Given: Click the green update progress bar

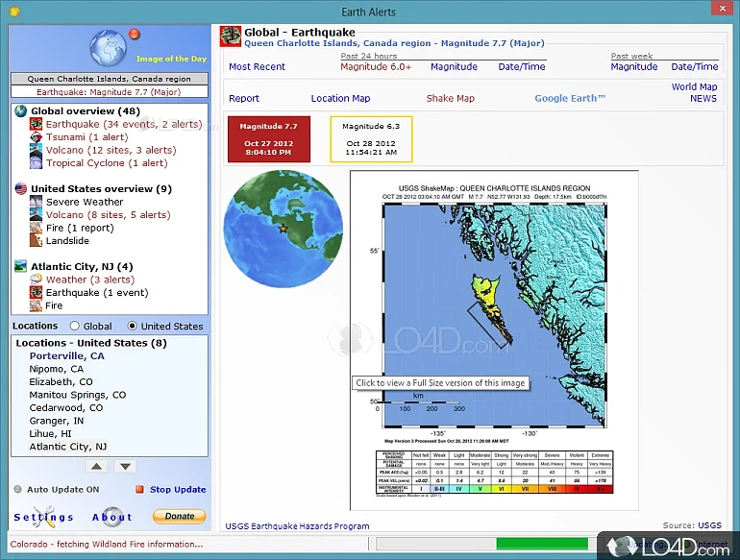Looking at the screenshot, I should point(542,544).
